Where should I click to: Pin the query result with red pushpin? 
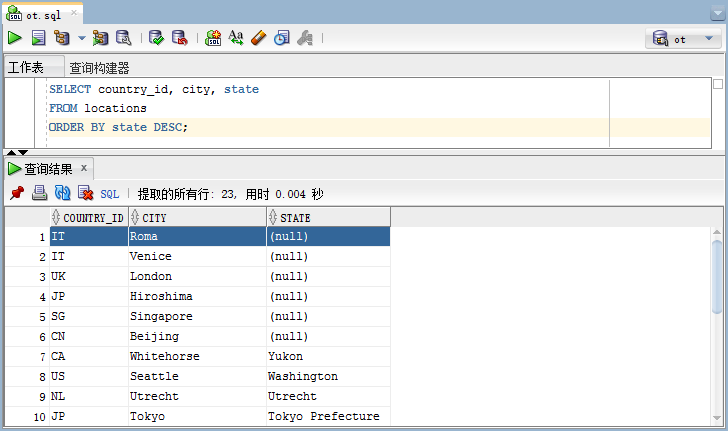(x=16, y=193)
